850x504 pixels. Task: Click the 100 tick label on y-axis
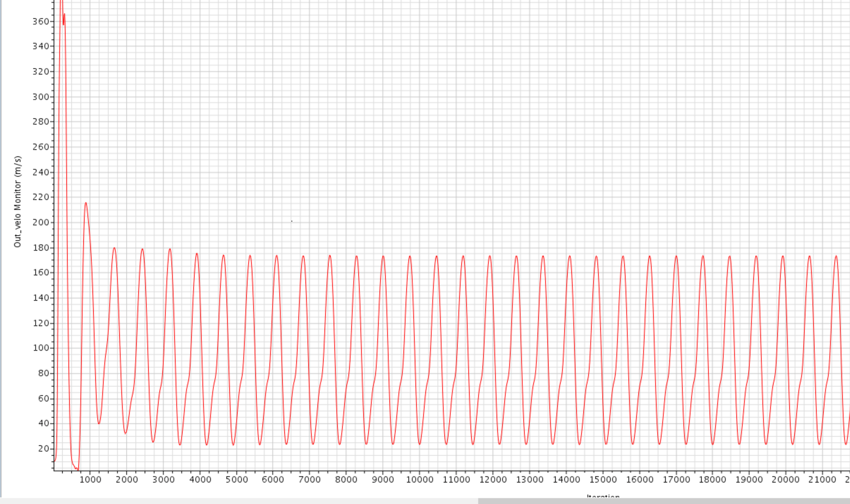(41, 348)
